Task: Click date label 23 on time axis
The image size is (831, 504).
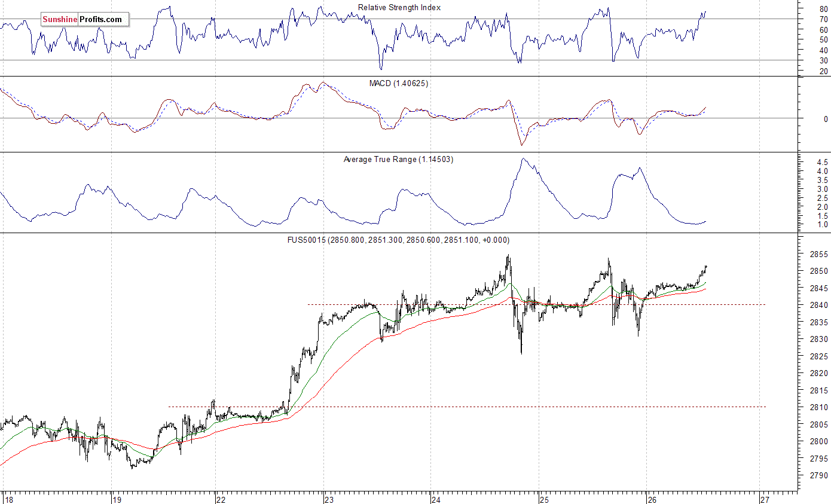Action: point(329,499)
